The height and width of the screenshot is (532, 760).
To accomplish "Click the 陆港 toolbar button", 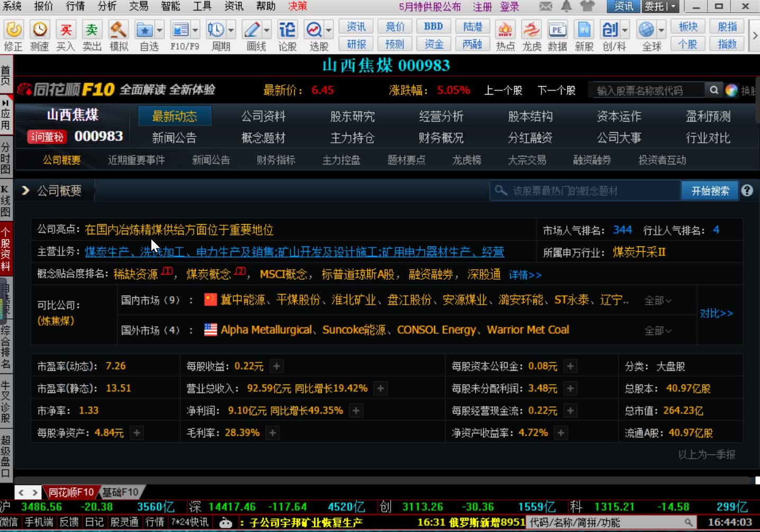I will point(473,26).
